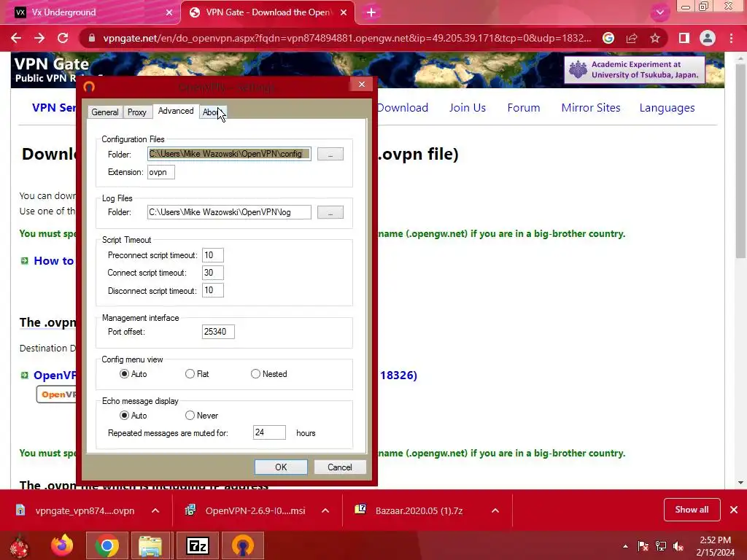Open Chrome from taskbar
Image resolution: width=747 pixels, height=560 pixels.
coord(107,545)
